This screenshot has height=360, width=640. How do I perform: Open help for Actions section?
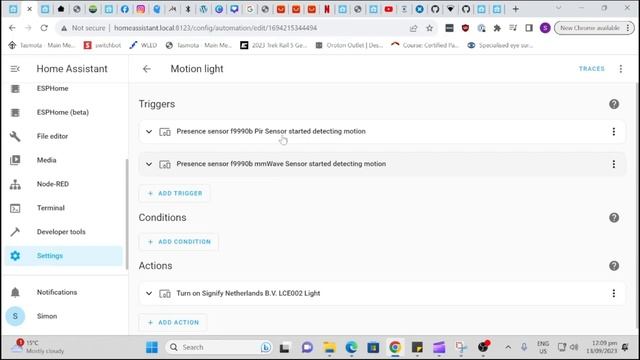614,266
